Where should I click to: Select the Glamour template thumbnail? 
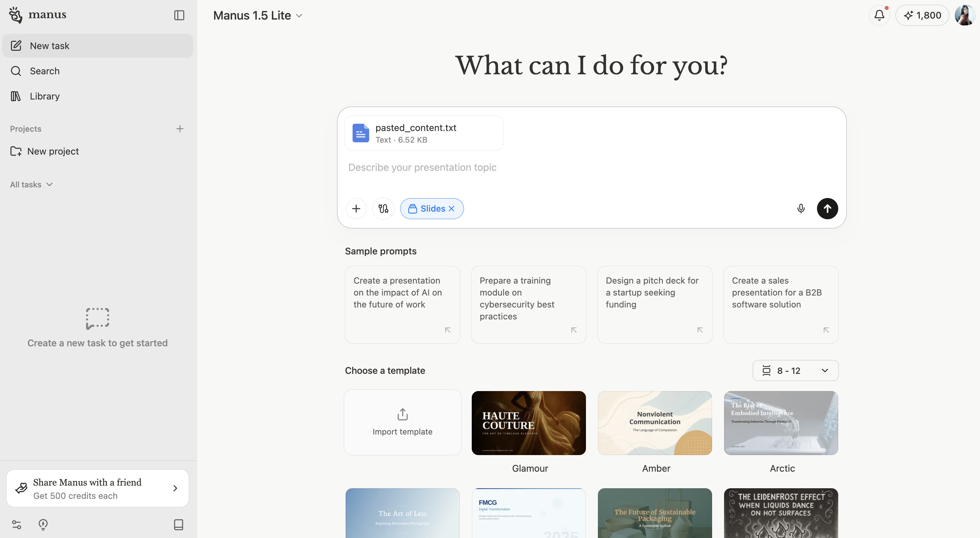point(529,423)
